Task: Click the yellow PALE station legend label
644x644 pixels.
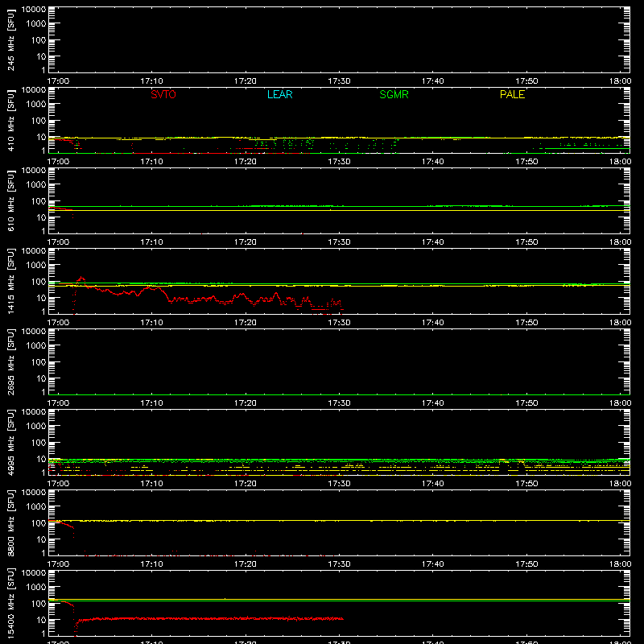Action: point(512,94)
